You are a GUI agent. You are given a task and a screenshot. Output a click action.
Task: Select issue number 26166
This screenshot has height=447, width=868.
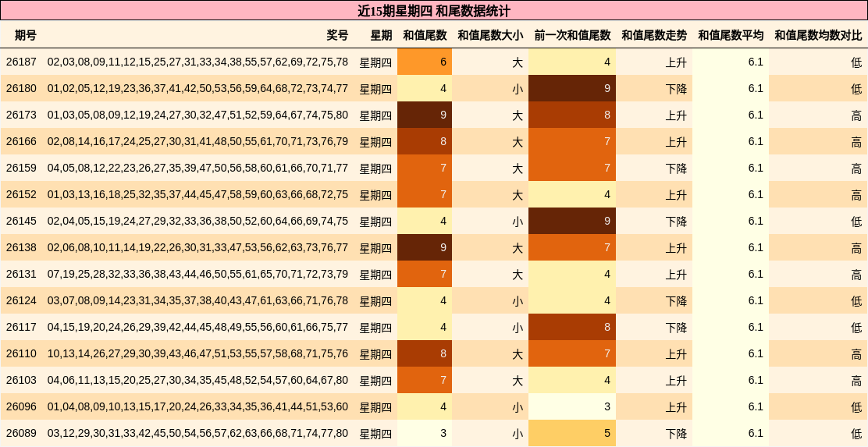(x=21, y=142)
